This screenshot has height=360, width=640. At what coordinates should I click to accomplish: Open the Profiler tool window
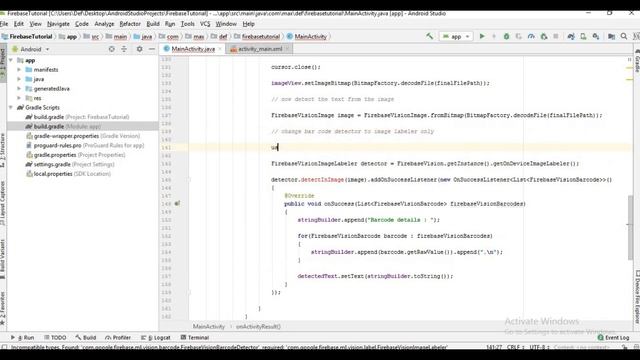(118, 338)
